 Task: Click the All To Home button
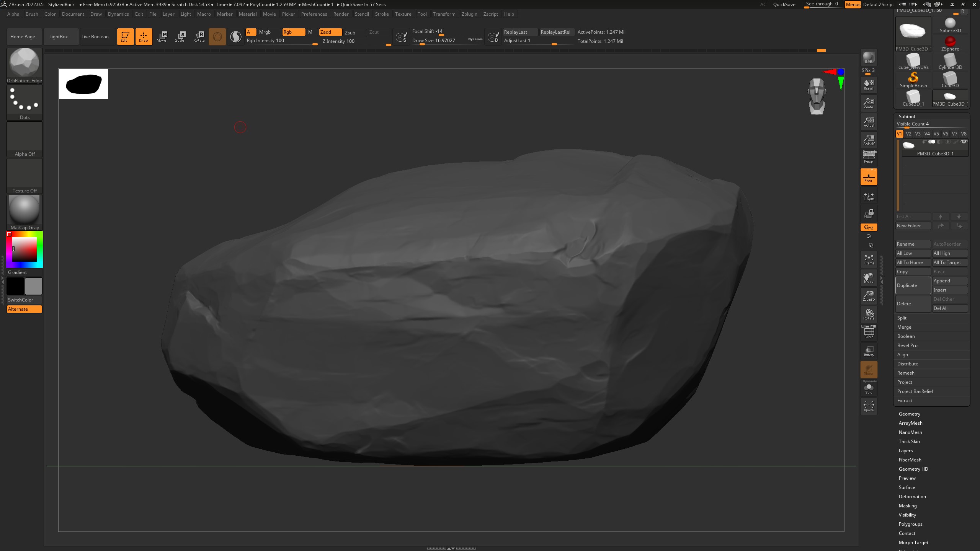[913, 262]
